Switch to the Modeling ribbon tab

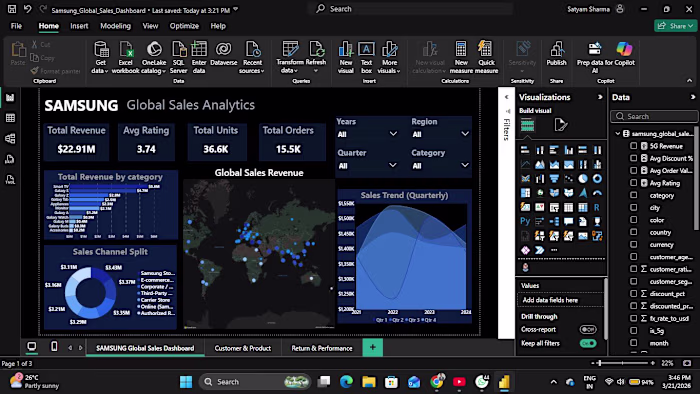click(x=115, y=26)
